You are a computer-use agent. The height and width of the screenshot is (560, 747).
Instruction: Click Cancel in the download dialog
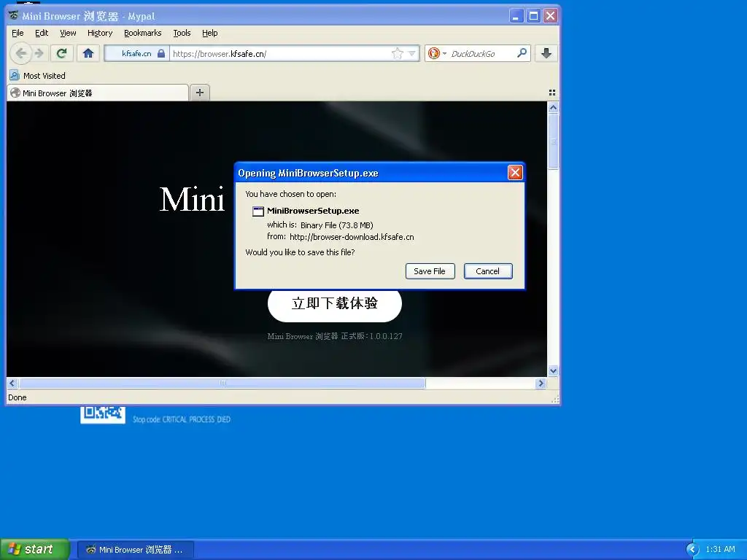point(488,271)
